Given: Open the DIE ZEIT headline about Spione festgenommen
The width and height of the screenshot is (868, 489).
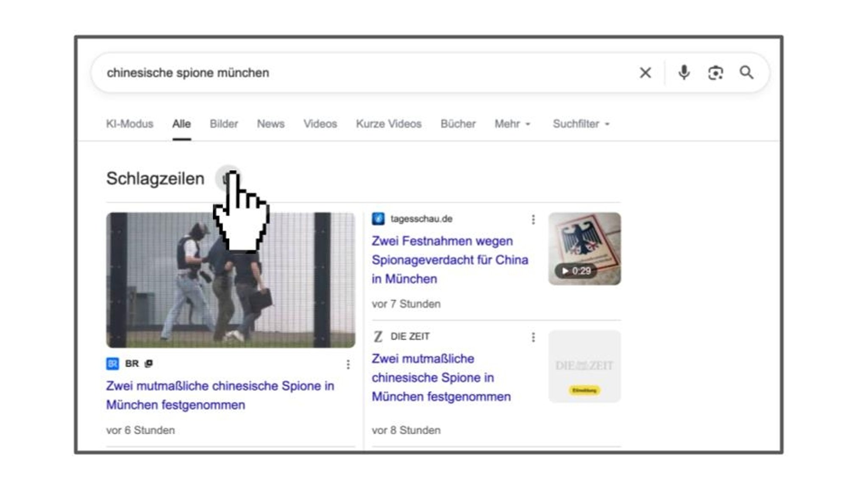Looking at the screenshot, I should (x=441, y=377).
